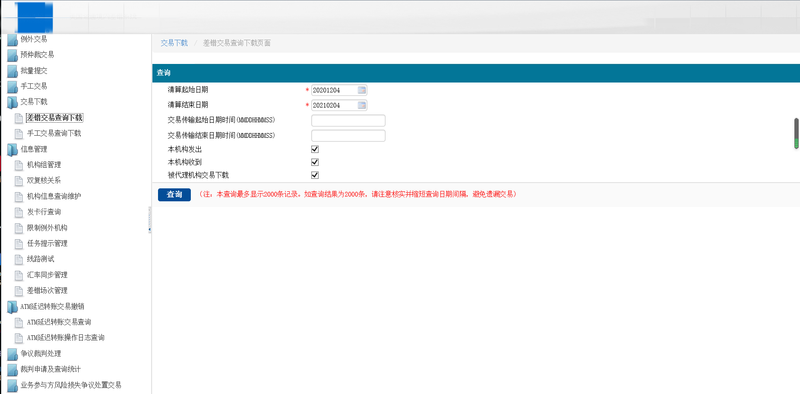Image resolution: width=800 pixels, height=394 pixels.
Task: Follow the 交易下载 breadcrumb link
Action: point(174,43)
